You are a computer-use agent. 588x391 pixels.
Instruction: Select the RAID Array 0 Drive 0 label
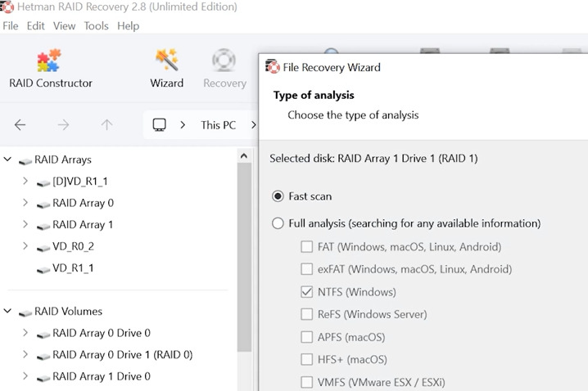click(x=102, y=333)
